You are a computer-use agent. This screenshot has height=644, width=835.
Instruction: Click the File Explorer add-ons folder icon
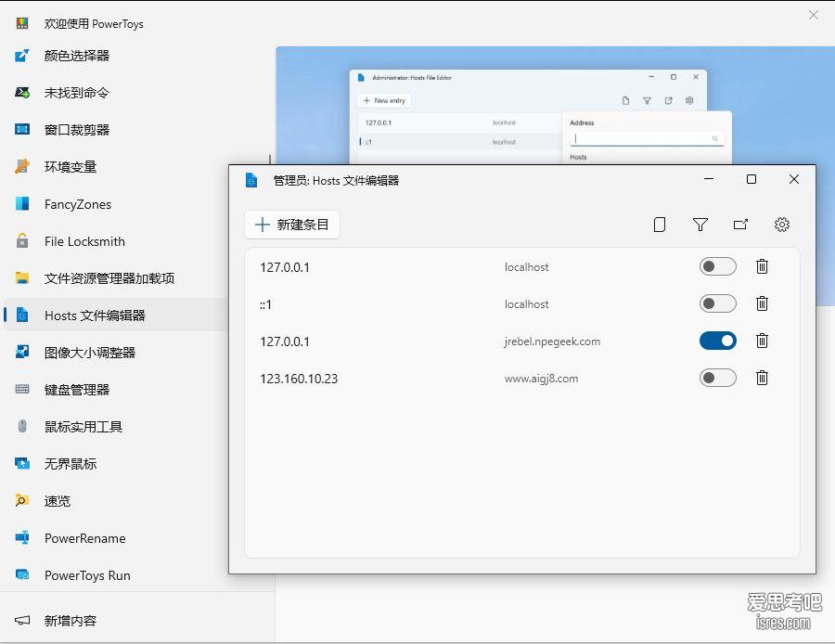(22, 277)
